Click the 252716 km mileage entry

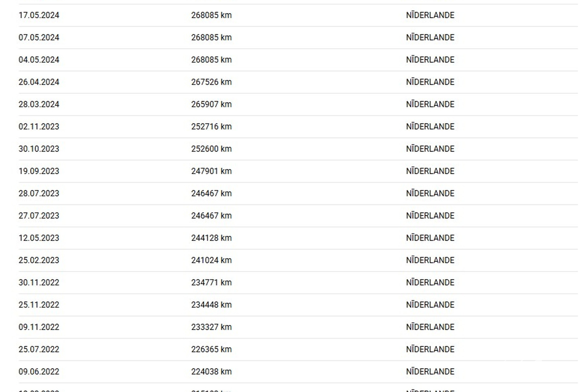point(211,126)
